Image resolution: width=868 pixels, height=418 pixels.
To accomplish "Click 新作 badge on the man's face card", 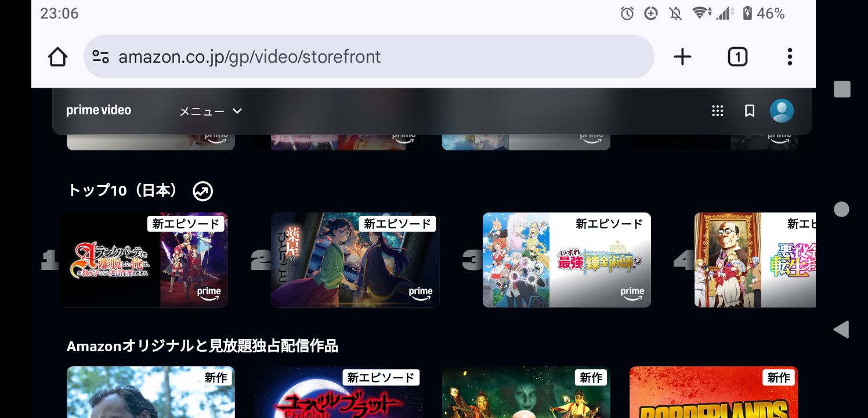I will (x=216, y=377).
